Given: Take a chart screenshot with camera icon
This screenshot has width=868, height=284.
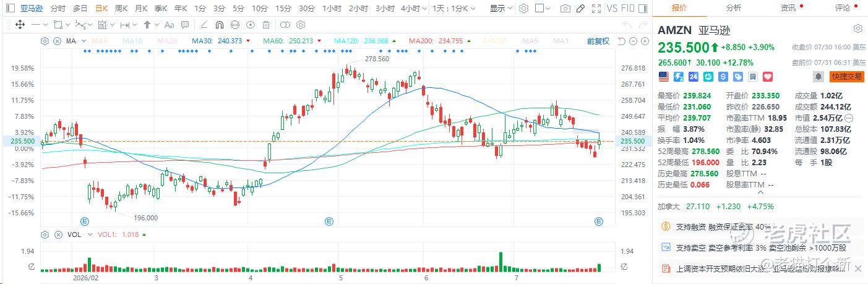Looking at the screenshot, I should tap(565, 9).
